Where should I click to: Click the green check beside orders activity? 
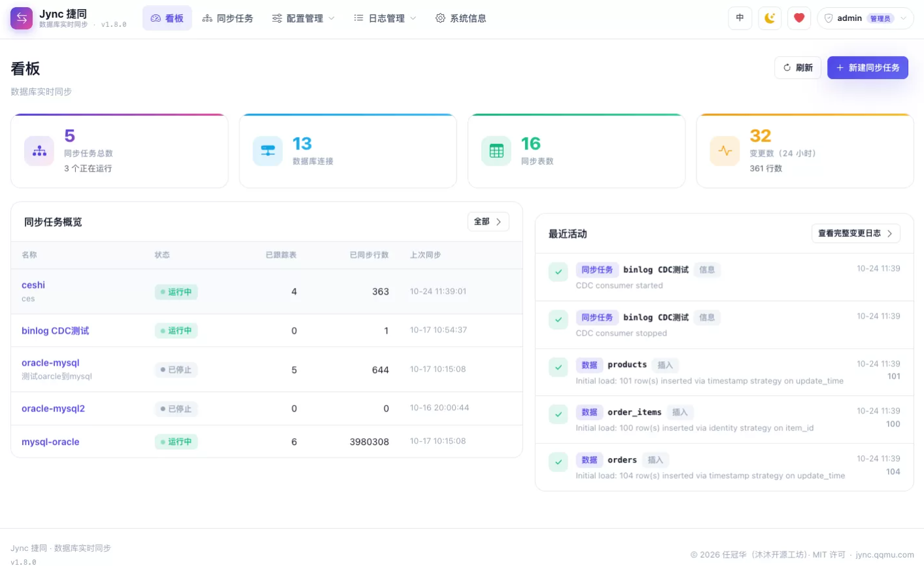click(558, 462)
